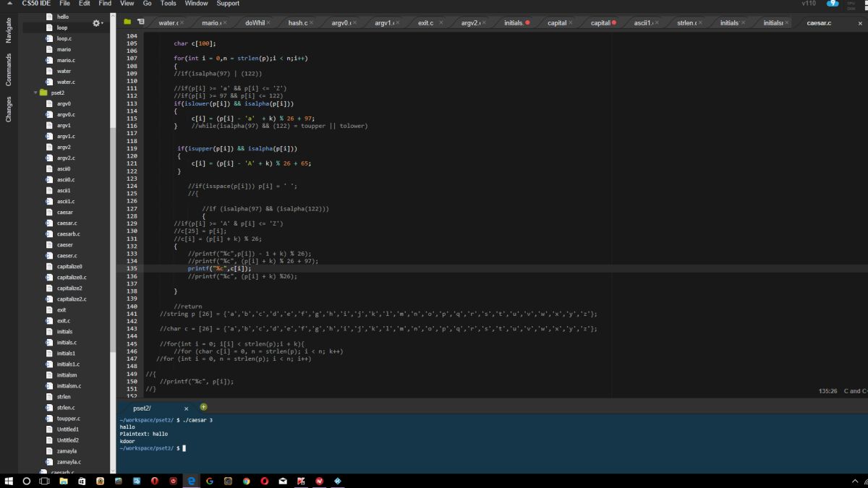The image size is (868, 488).
Task: Open Cortana search circle in taskbar
Action: (27, 481)
